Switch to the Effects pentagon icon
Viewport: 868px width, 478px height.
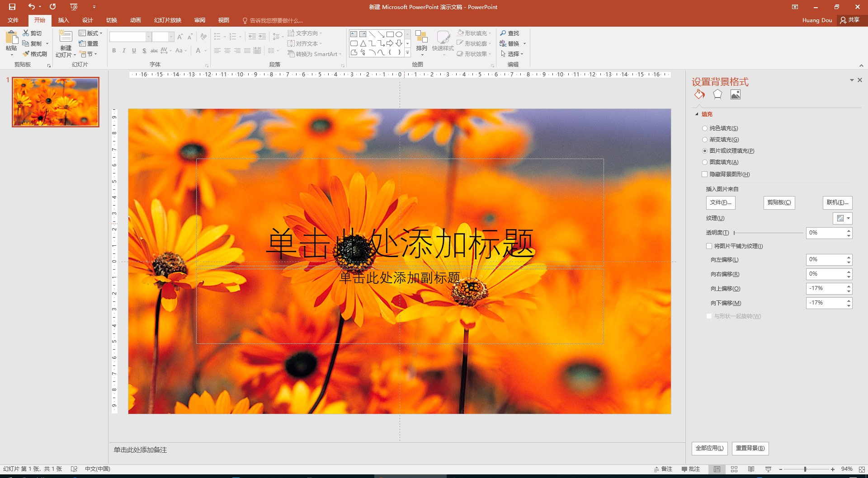(x=717, y=94)
